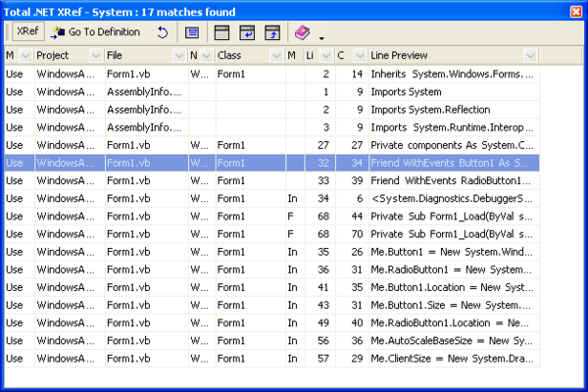The height and width of the screenshot is (392, 588).
Task: Click the refresh arrow icon in toolbar
Action: coord(163,32)
